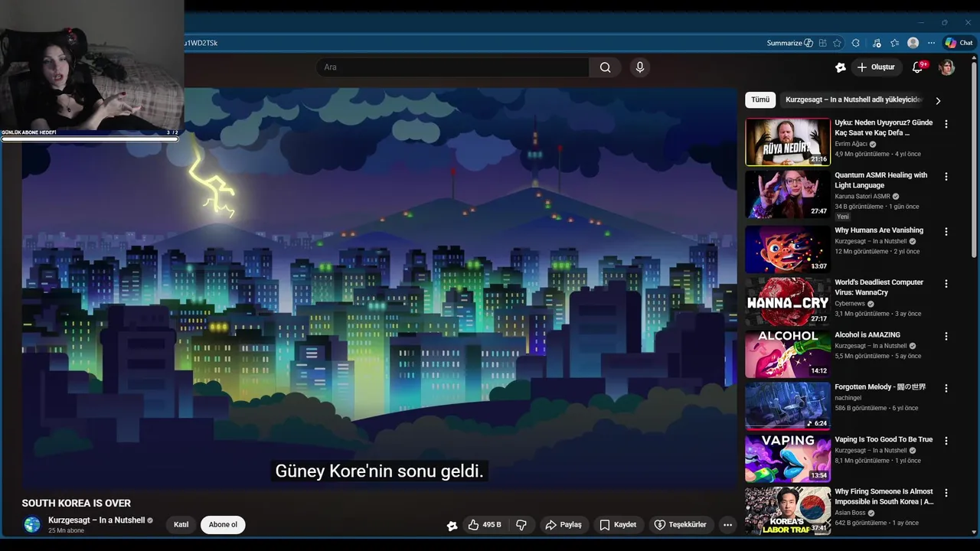Click the Teşekkürler thanks button
This screenshot has height=551, width=980.
(681, 525)
